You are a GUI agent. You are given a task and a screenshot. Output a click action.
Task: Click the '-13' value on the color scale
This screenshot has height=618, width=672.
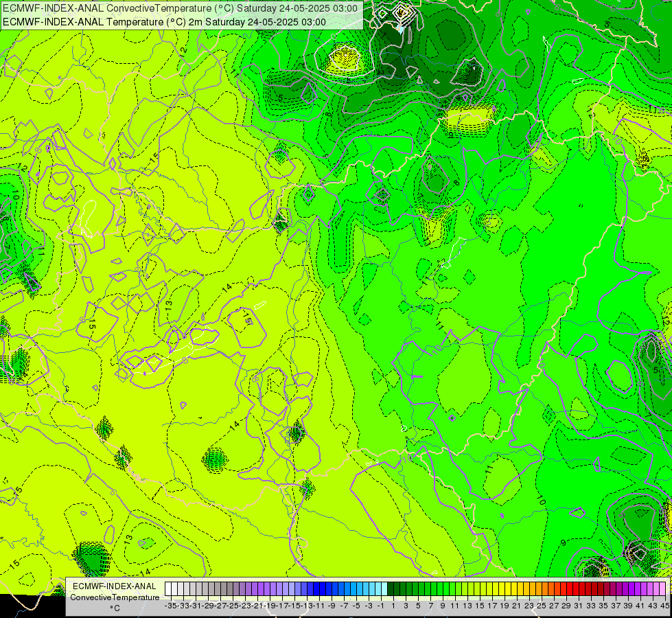coord(307,606)
